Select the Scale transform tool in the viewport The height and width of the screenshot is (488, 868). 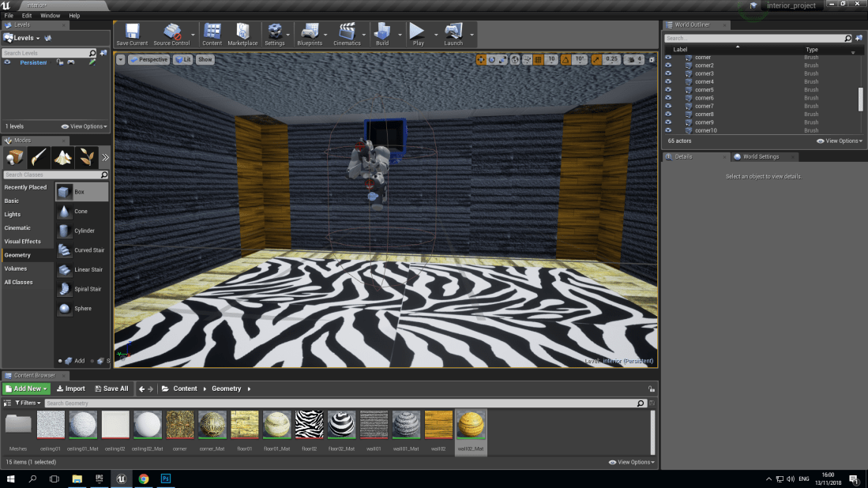(503, 59)
